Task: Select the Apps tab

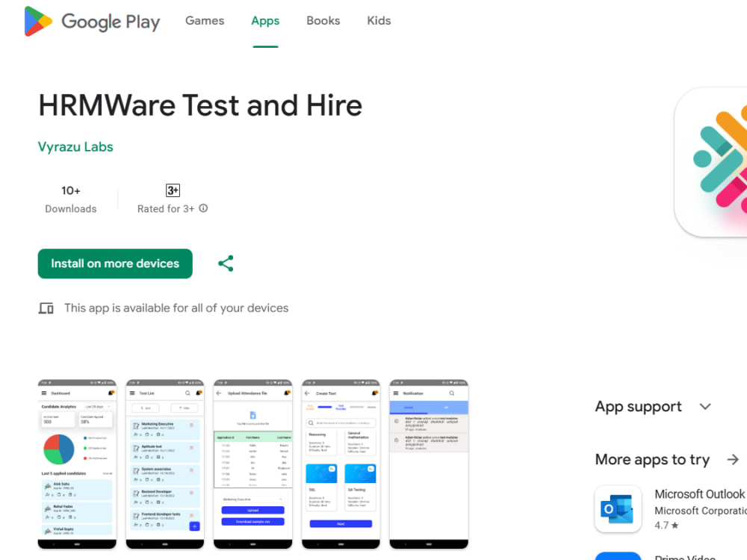Action: pos(265,20)
